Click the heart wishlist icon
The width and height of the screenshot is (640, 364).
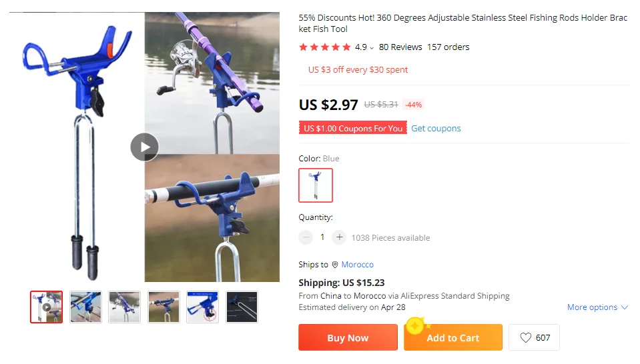pos(526,337)
